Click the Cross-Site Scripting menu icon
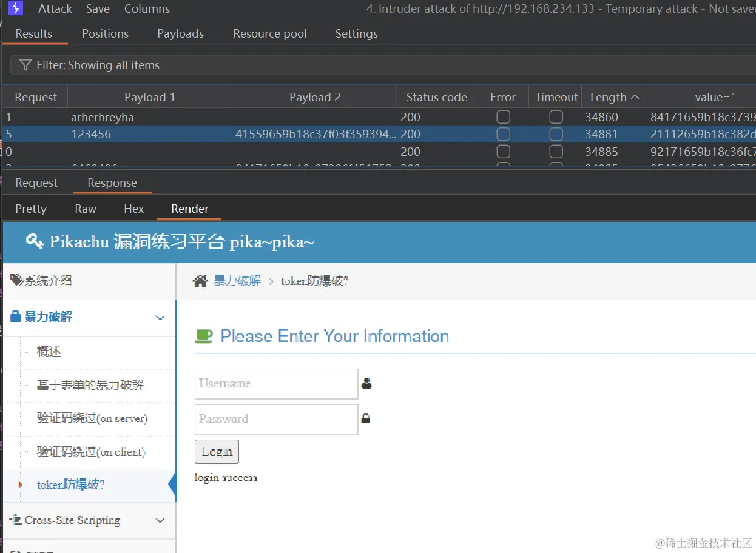Image resolution: width=756 pixels, height=553 pixels. (16, 520)
